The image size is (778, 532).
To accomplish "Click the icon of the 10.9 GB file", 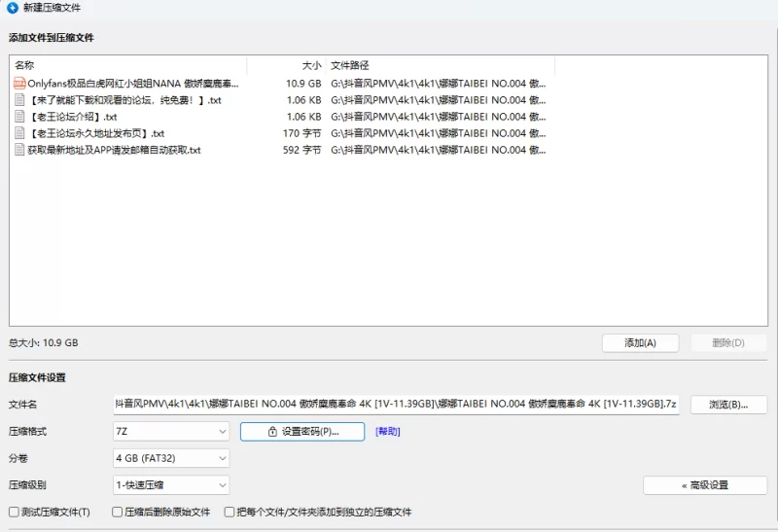I will tap(19, 84).
